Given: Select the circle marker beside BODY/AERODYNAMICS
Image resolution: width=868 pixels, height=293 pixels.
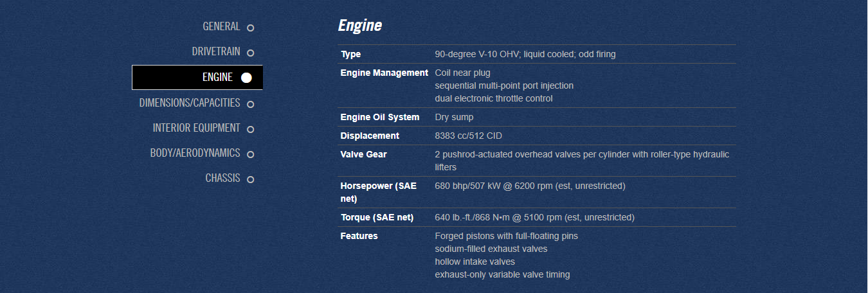Looking at the screenshot, I should click(250, 154).
